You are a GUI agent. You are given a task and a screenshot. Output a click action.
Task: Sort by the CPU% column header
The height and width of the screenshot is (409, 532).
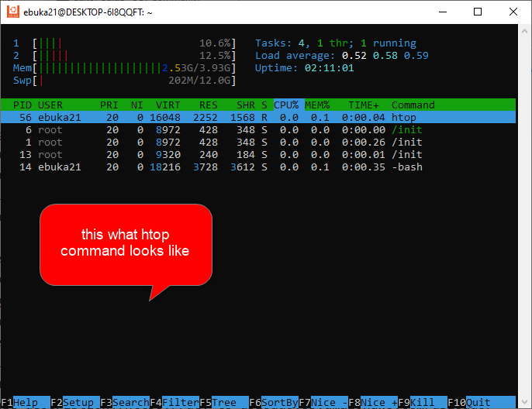coord(286,105)
